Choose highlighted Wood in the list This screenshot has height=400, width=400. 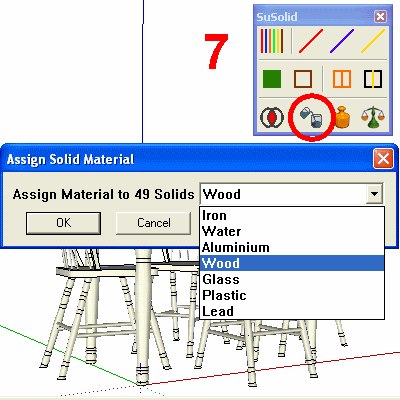click(292, 263)
